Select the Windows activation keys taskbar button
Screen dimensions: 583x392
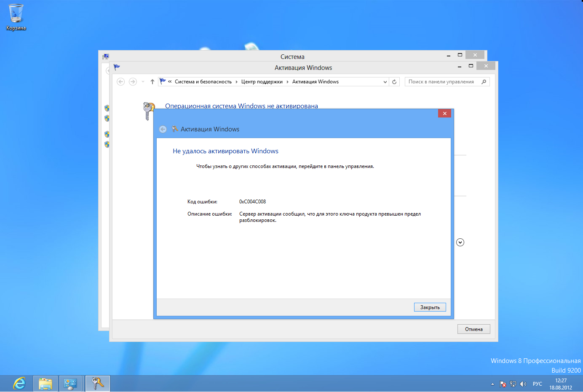pyautogui.click(x=98, y=384)
